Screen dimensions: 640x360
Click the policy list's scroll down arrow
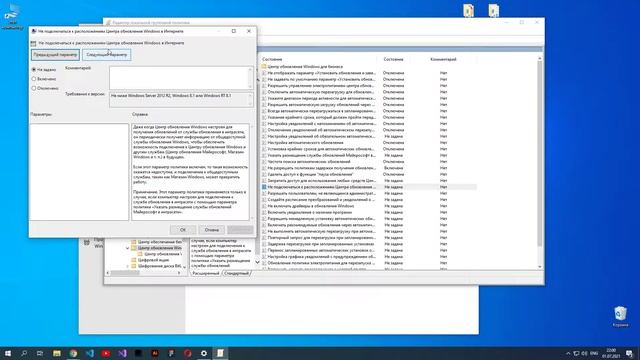click(540, 267)
